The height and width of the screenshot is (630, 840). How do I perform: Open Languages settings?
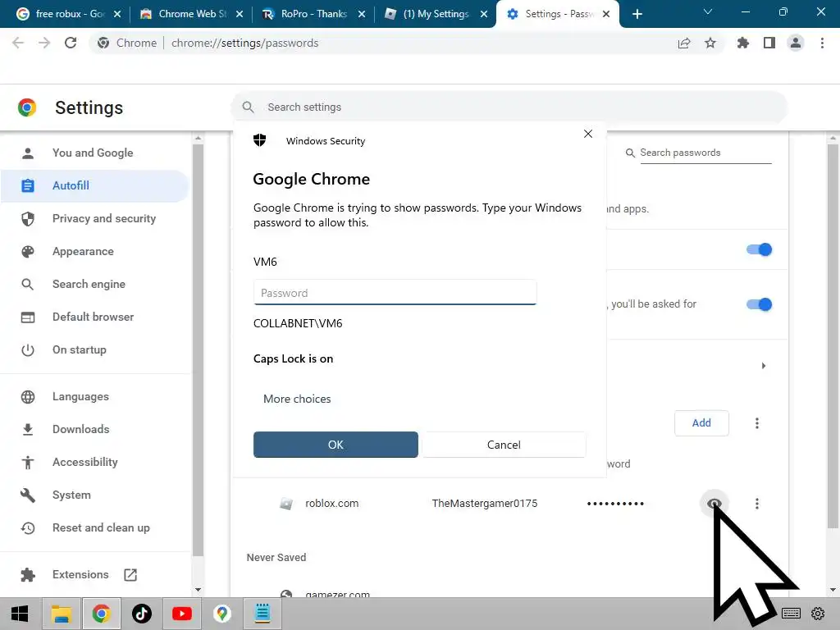point(95,396)
